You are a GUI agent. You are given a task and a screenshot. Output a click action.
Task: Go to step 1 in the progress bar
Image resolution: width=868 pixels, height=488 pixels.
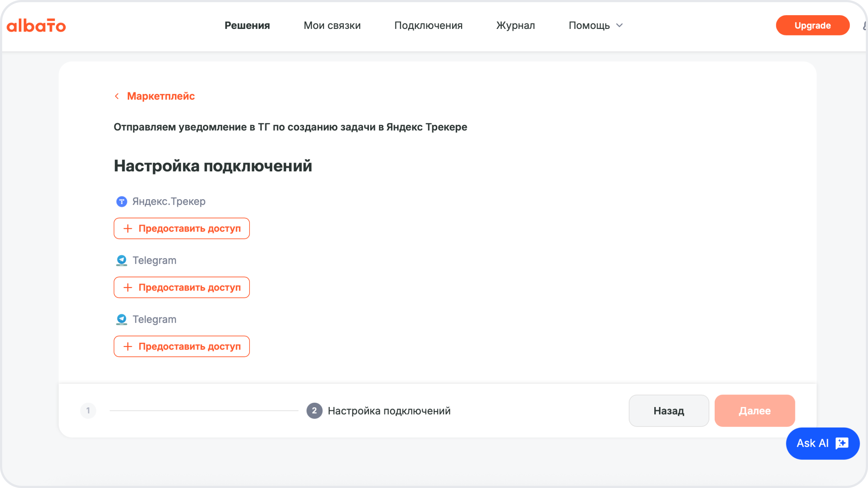[88, 411]
